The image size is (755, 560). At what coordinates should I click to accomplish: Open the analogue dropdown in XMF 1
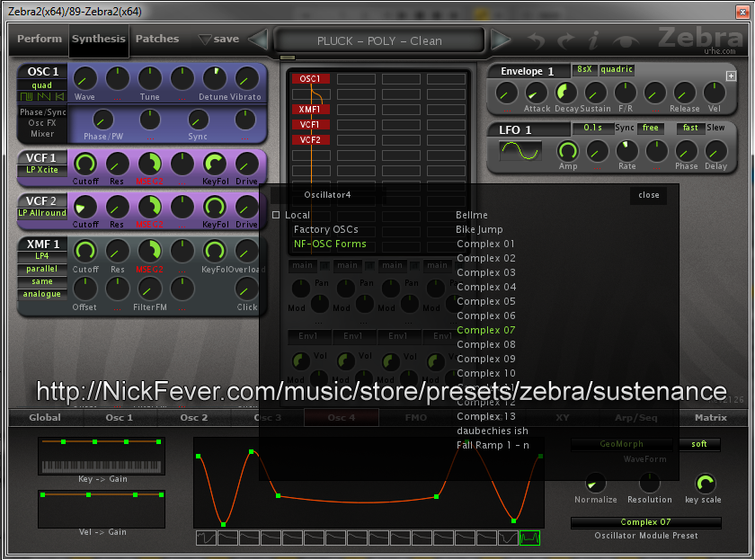click(x=42, y=294)
